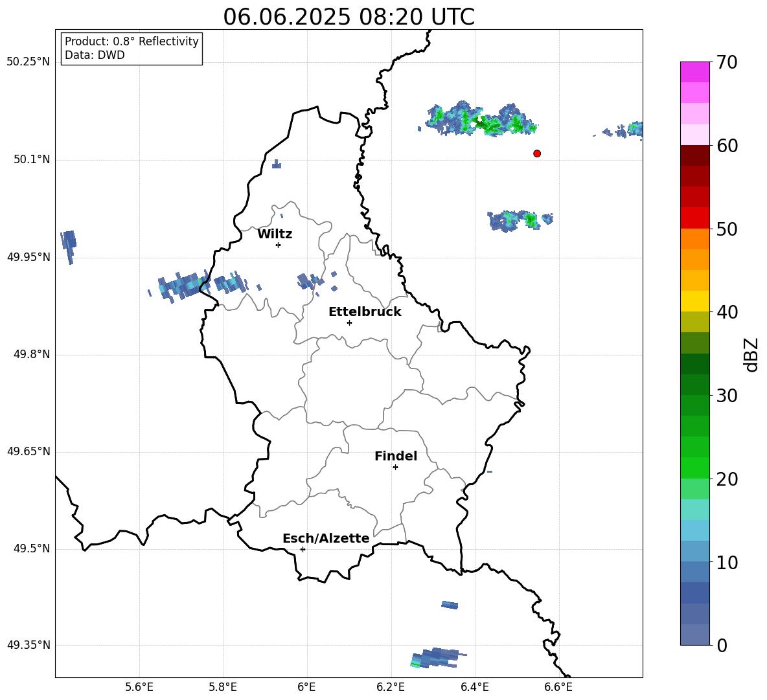Click the Ettelbruck station label
The width and height of the screenshot is (767, 700).
coord(365,312)
